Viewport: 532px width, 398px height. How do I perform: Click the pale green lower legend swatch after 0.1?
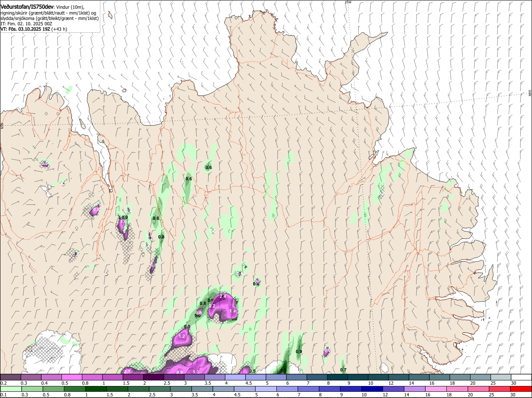10,389
